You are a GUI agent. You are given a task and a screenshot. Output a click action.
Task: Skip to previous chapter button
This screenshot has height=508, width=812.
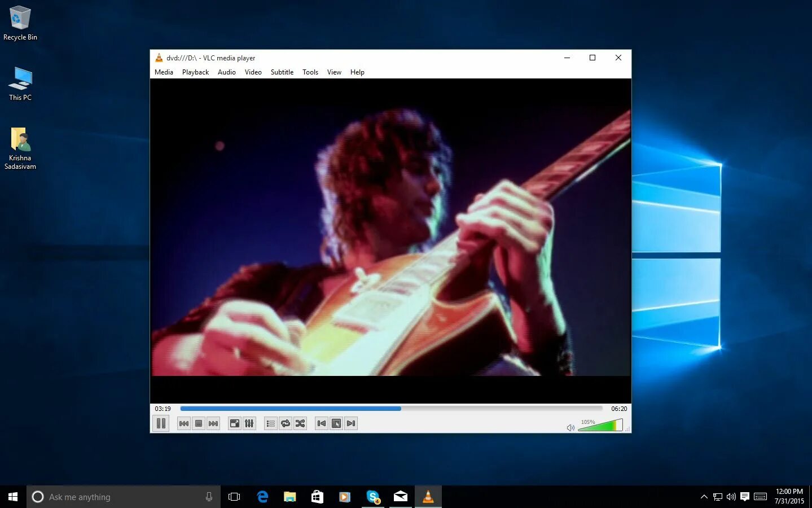click(x=184, y=423)
